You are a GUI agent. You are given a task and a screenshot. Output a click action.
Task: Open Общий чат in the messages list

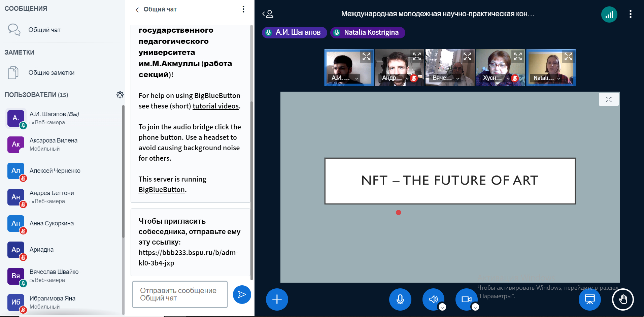[44, 30]
